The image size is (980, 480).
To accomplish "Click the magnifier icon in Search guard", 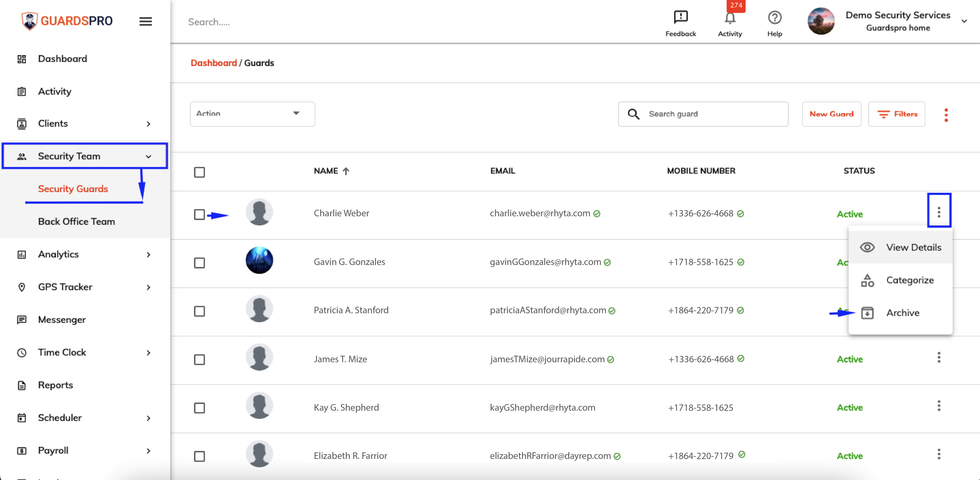I will pos(634,114).
